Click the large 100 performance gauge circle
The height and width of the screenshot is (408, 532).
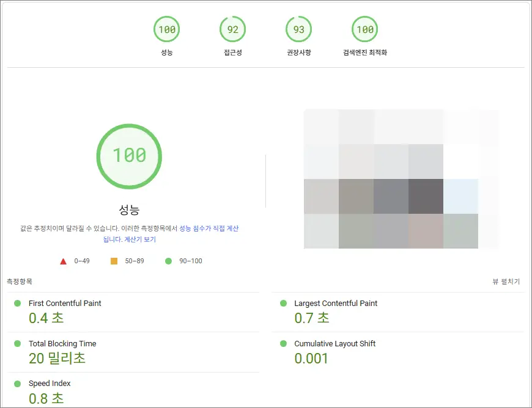[x=129, y=155]
